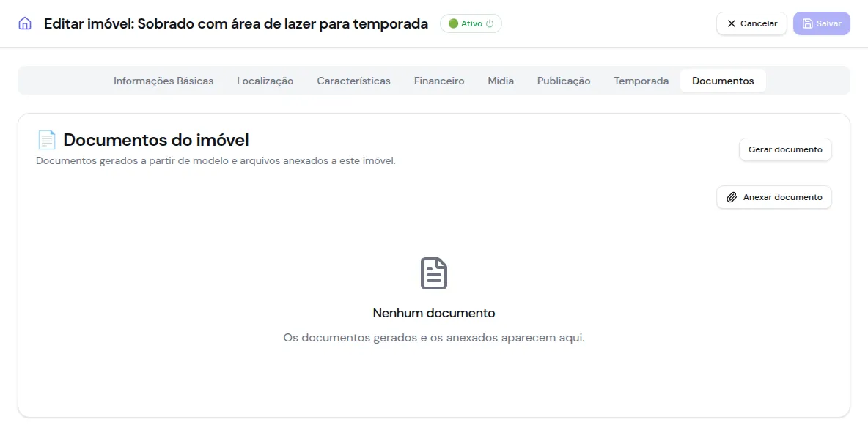
Task: Click the page icon beside Documentos do imóvel
Action: click(x=46, y=140)
